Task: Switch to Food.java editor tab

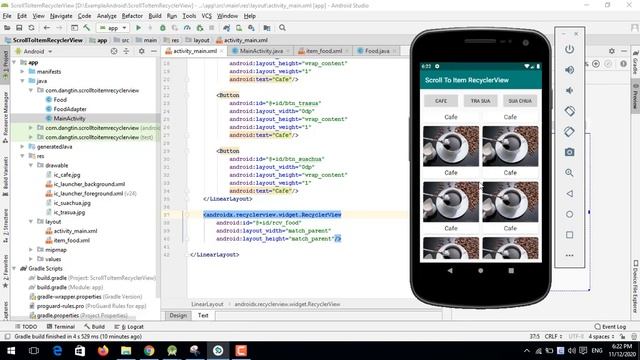Action: pyautogui.click(x=377, y=51)
